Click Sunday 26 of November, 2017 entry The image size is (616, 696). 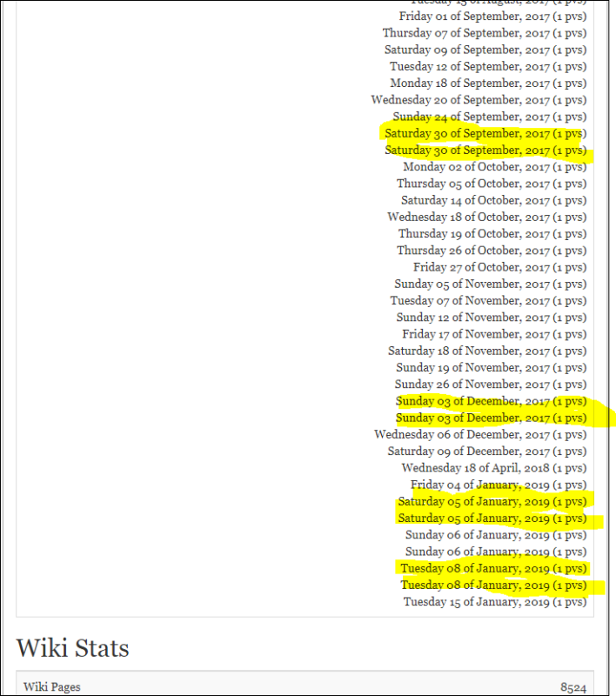coord(491,385)
